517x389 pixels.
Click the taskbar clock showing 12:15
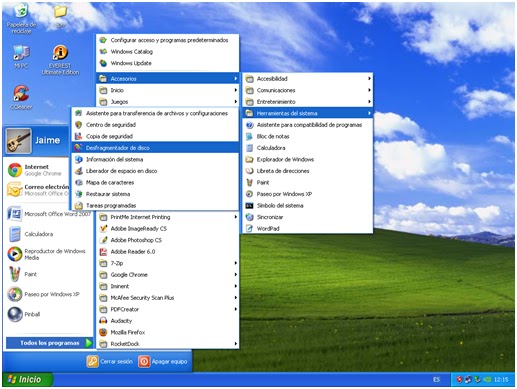pos(501,379)
